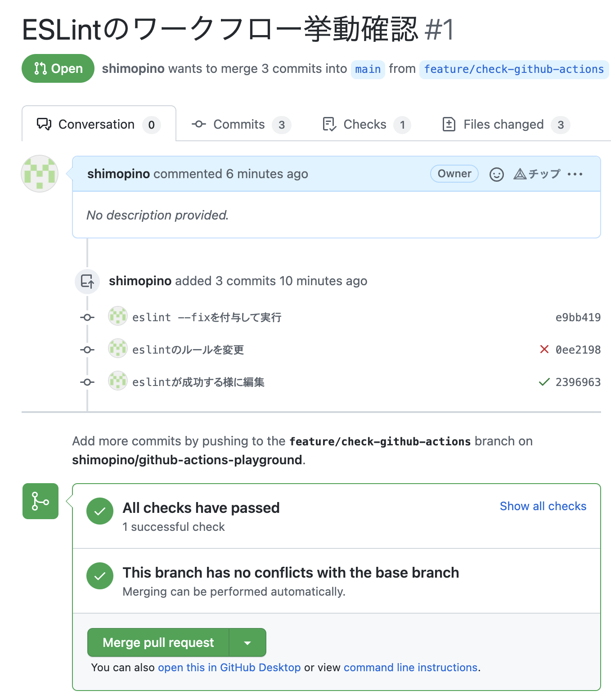Click the feature/check-github-actions branch label
This screenshot has width=611, height=700.
point(514,69)
